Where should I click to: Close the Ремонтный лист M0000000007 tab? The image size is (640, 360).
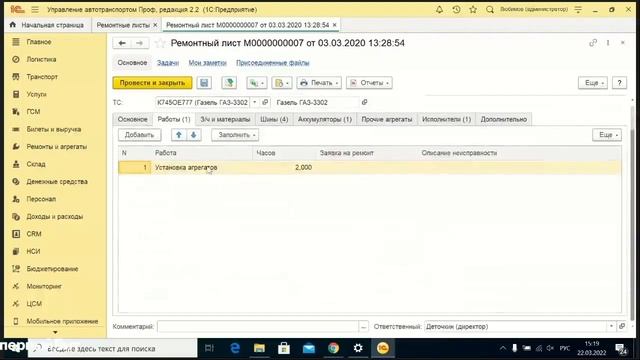335,25
